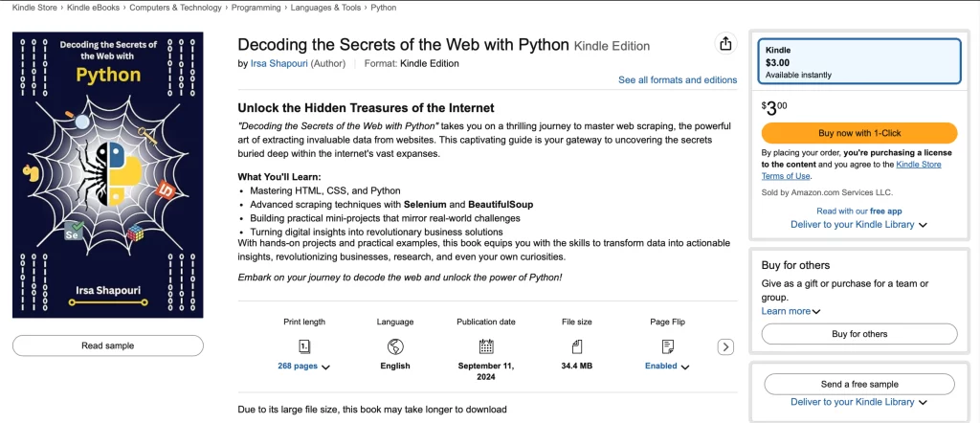This screenshot has height=423, width=980.
Task: Expand the Page Flip Enabled dropdown
Action: click(667, 367)
